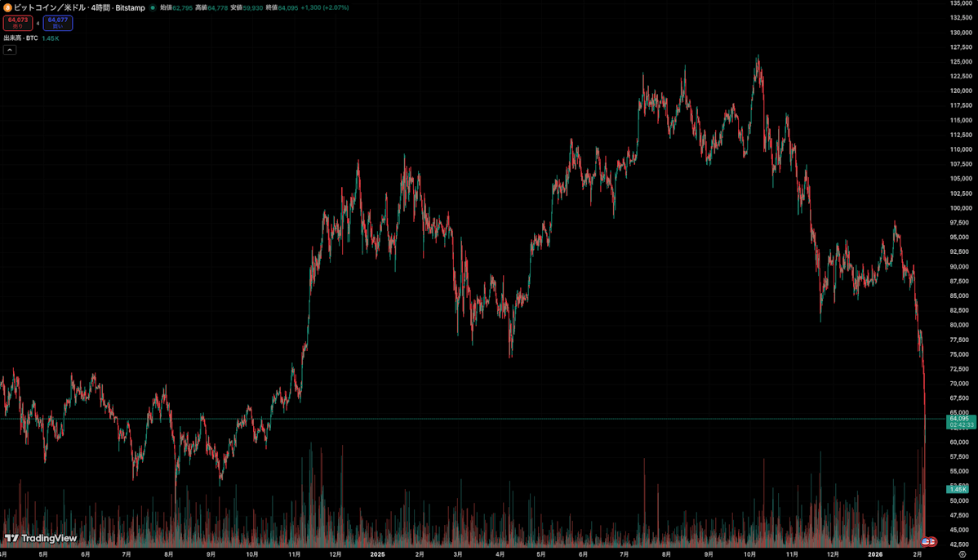The height and width of the screenshot is (560, 978).
Task: Click the left US flag event marker
Action: (925, 541)
